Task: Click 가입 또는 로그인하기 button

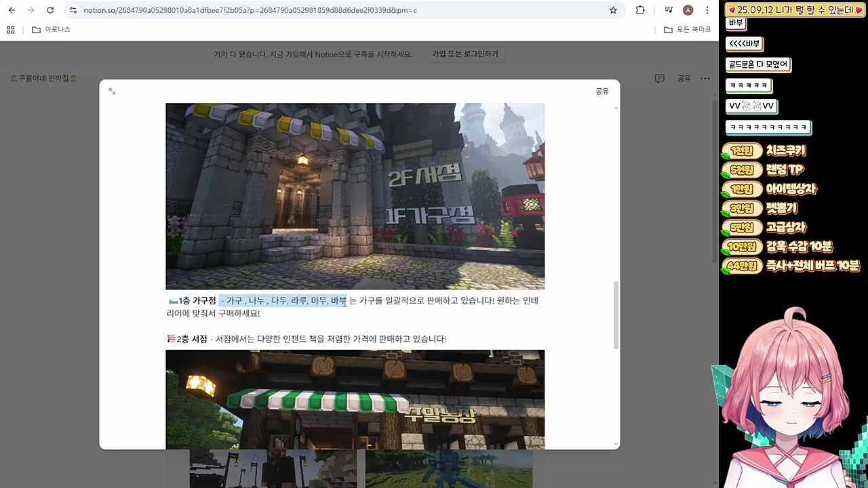Action: click(465, 54)
